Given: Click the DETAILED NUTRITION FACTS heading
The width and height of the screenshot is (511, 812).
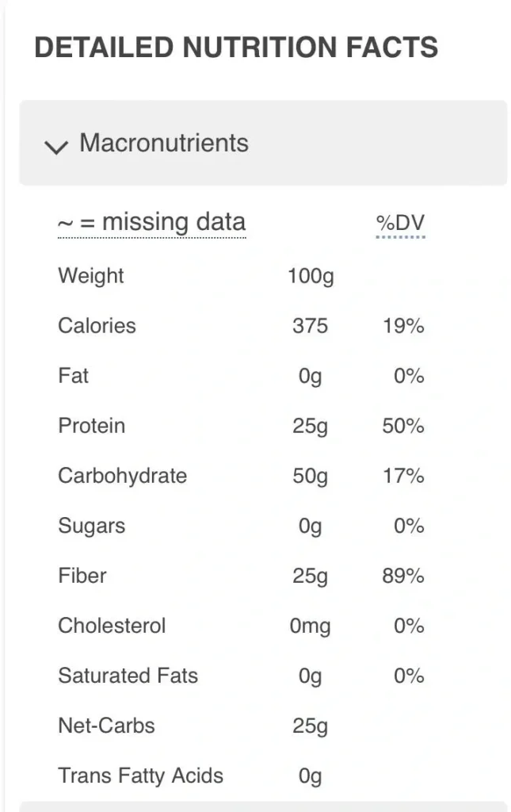Looking at the screenshot, I should (236, 48).
